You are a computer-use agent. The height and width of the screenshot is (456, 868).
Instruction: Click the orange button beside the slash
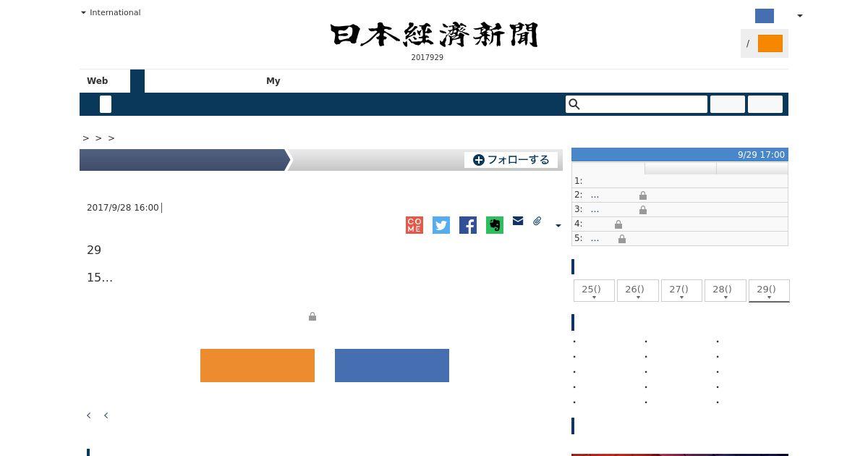tap(770, 43)
